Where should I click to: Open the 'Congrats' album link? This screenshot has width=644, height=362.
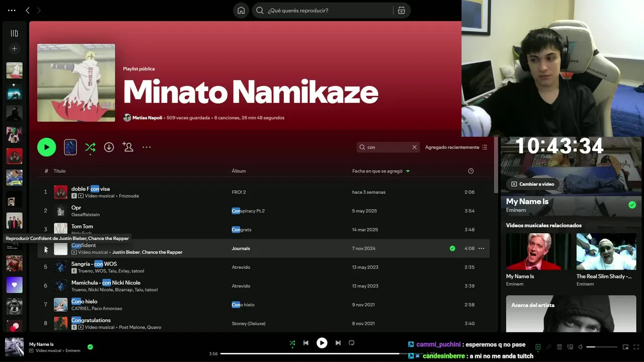tap(242, 230)
